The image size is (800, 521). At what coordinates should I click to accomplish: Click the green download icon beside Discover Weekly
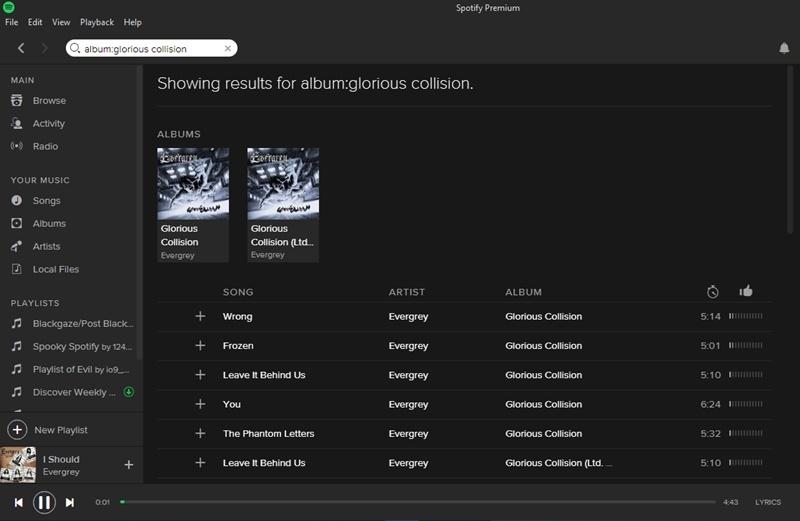[x=129, y=392]
